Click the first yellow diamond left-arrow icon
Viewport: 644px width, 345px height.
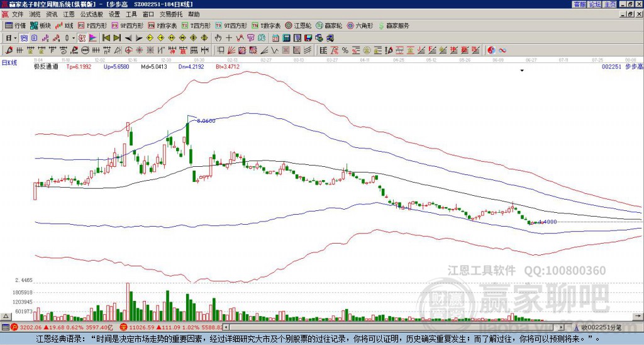[150, 38]
